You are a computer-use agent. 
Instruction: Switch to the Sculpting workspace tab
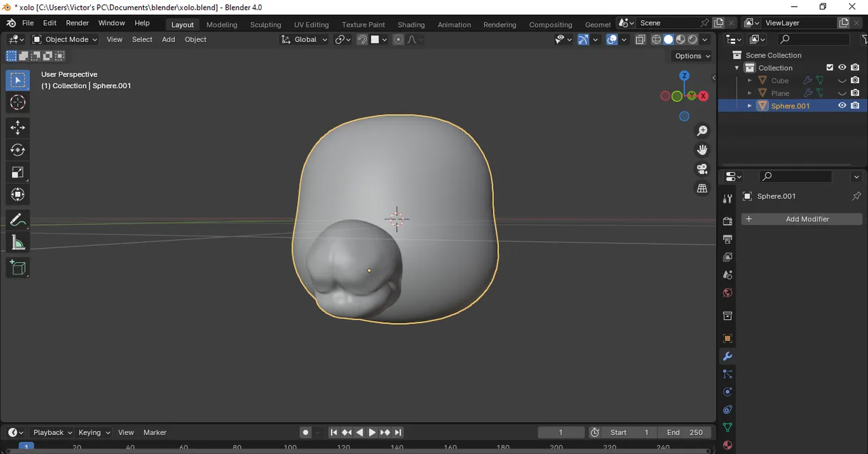point(265,24)
